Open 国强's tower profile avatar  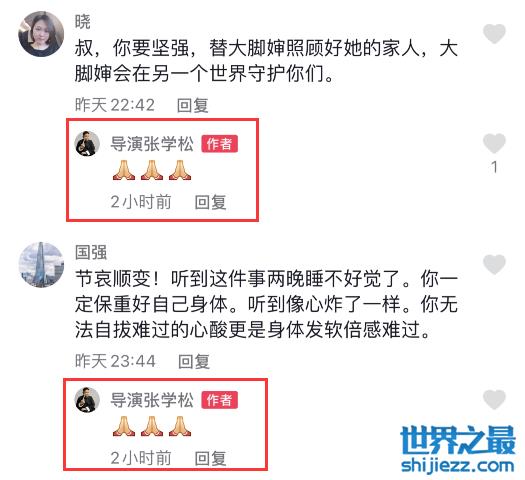point(41,264)
